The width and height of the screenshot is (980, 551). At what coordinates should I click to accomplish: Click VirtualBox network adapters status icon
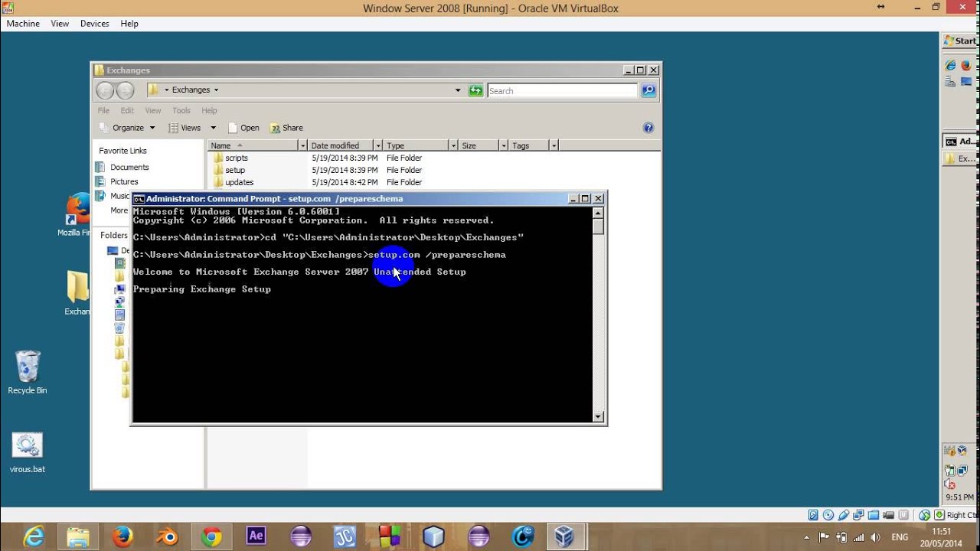pos(858,515)
